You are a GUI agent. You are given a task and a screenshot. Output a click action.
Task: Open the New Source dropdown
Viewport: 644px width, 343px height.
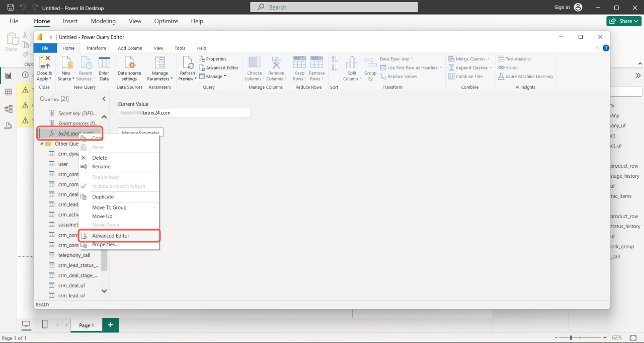66,79
